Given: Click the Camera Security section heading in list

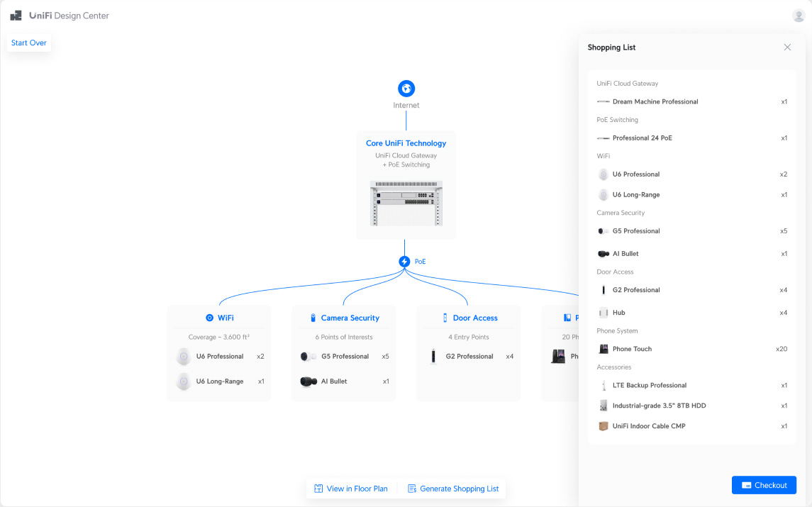Looking at the screenshot, I should 621,213.
